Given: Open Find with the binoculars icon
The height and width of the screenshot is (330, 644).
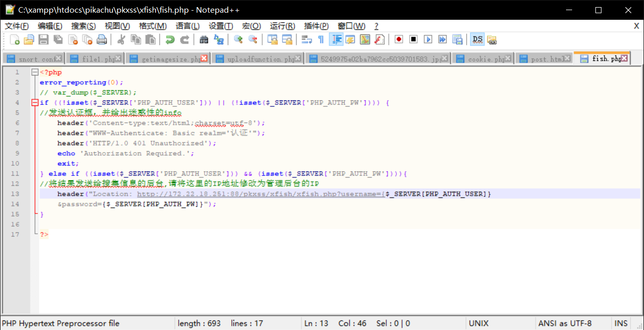Looking at the screenshot, I should (x=204, y=40).
